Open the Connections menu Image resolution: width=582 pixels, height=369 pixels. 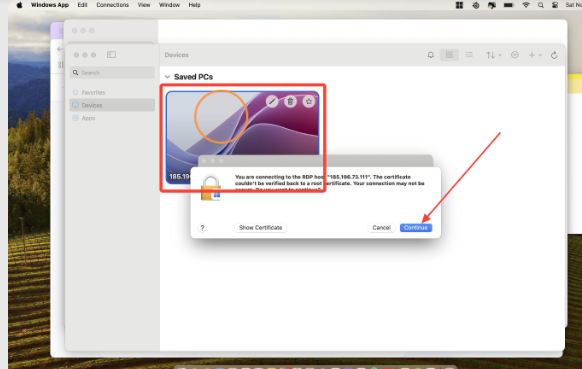(x=112, y=5)
